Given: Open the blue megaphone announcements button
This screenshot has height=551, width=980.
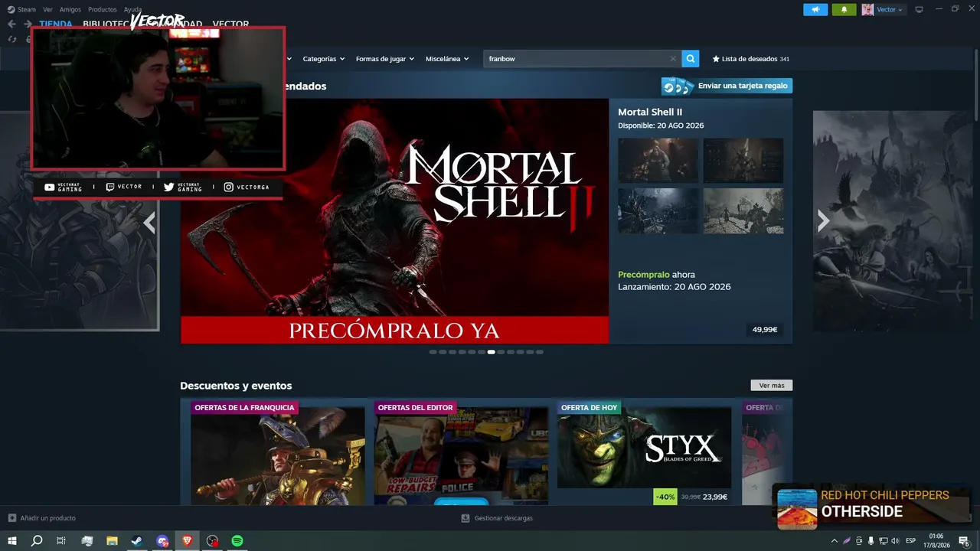Looking at the screenshot, I should click(815, 9).
